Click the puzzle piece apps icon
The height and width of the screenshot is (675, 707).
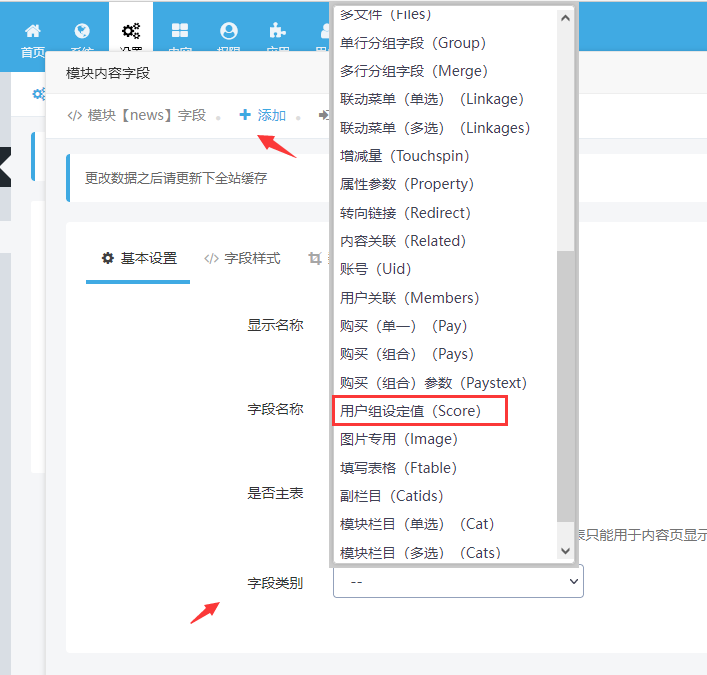[x=277, y=31]
